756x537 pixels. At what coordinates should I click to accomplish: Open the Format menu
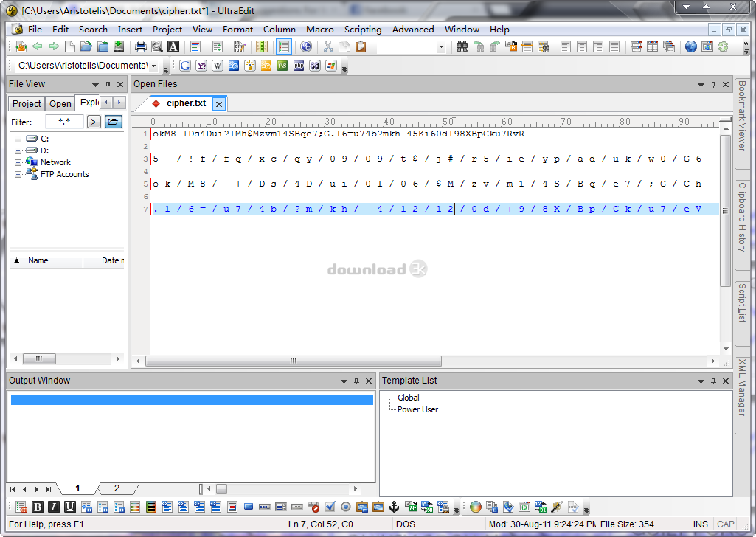(237, 30)
